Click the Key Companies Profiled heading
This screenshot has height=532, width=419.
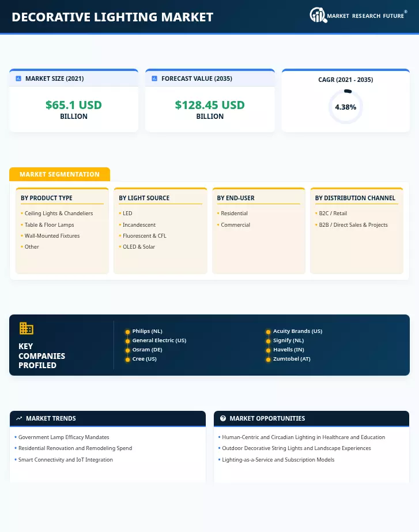41,356
